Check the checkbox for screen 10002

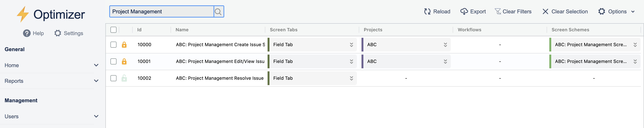113,78
